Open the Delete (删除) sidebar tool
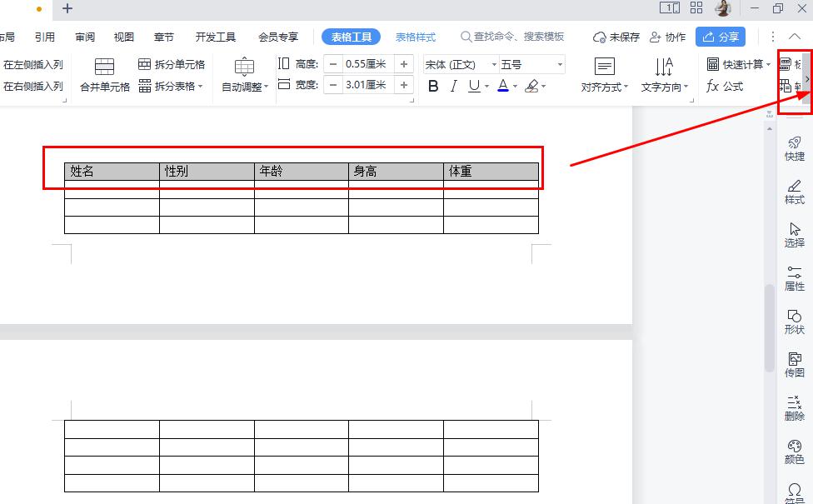The height and width of the screenshot is (504, 813). click(x=795, y=408)
